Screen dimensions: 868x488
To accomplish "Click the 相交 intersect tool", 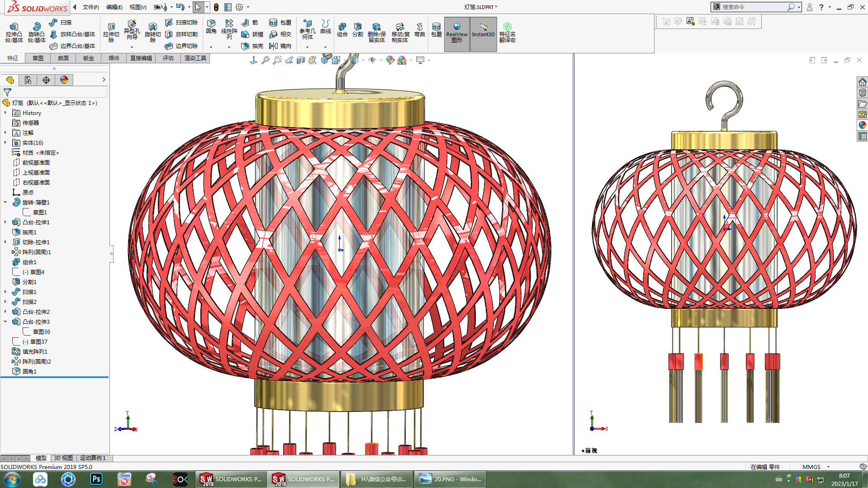I will pos(280,34).
